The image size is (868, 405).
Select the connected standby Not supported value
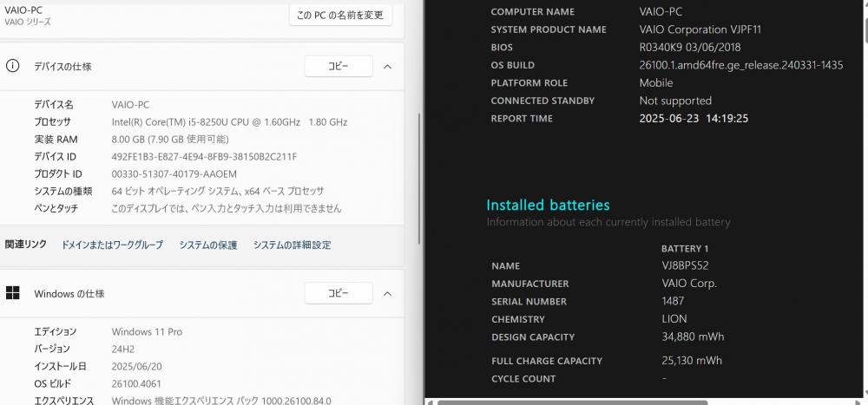click(675, 100)
